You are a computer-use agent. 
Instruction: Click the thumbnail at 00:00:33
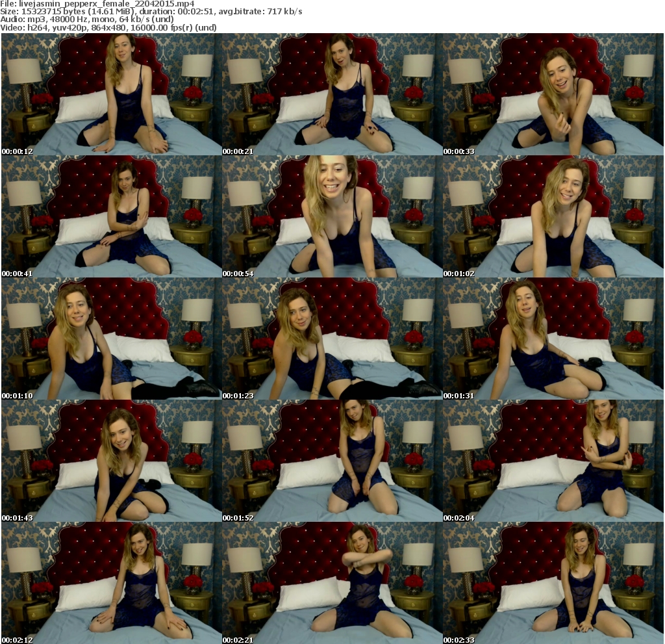pos(553,94)
